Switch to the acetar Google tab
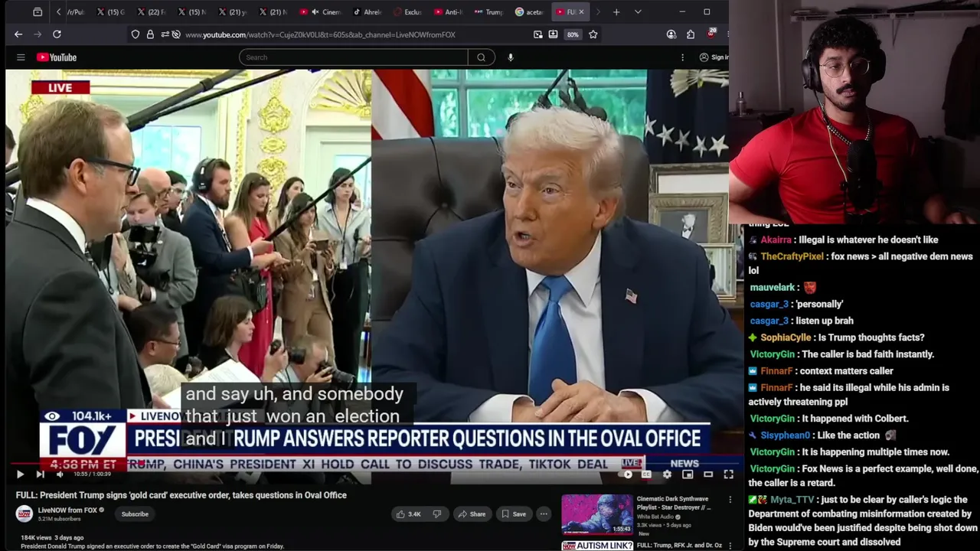 [529, 12]
